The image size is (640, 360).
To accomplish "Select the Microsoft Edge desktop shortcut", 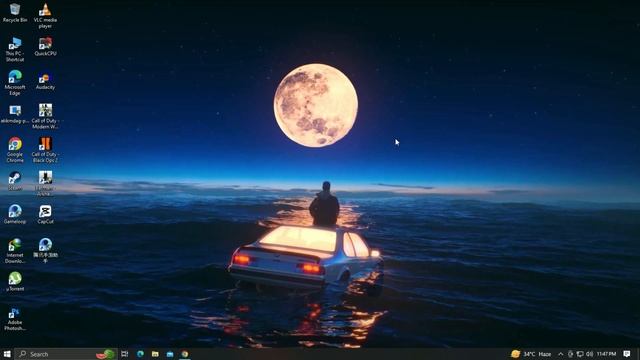I will pyautogui.click(x=15, y=83).
